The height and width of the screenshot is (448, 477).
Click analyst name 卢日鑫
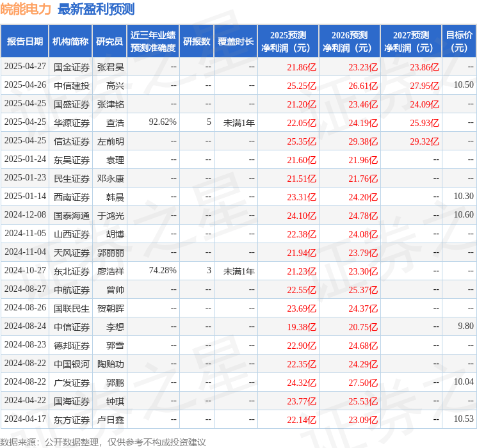click(110, 420)
